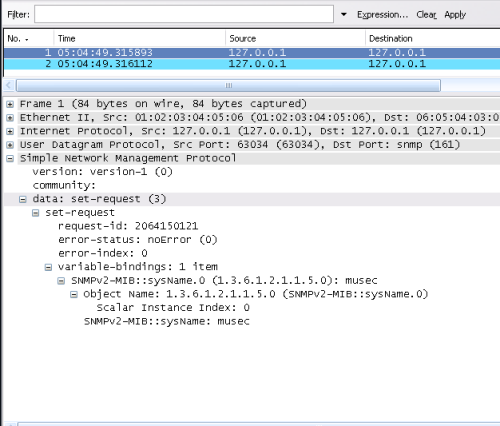Expand the Internet Protocol tree node
Image resolution: width=500 pixels, height=426 pixels.
(x=10, y=131)
